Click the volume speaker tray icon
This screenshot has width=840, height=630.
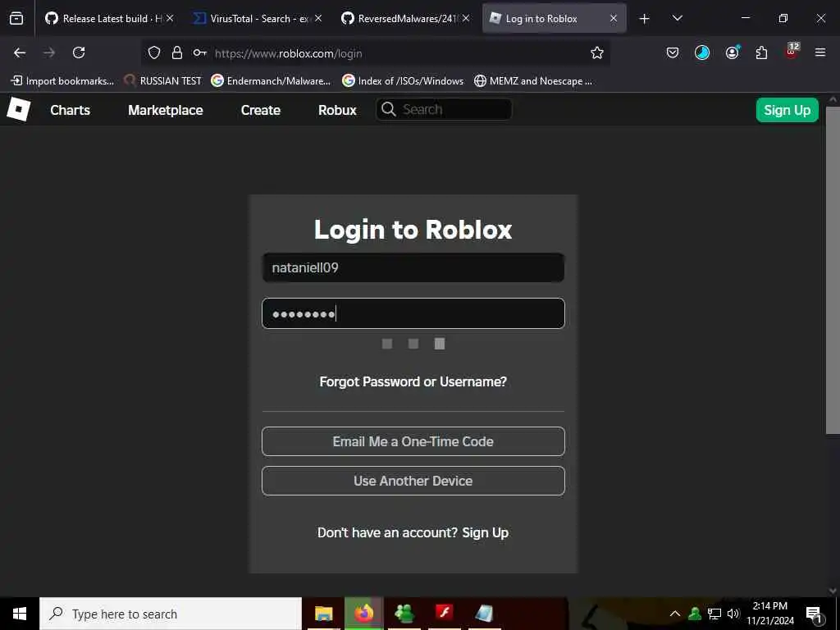pyautogui.click(x=733, y=614)
